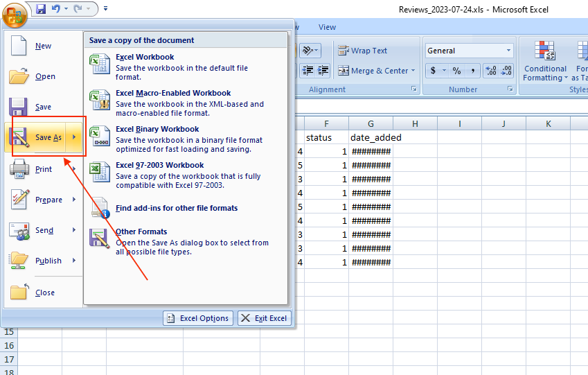Viewport: 588px width, 375px height.
Task: Click the 'status' header cell
Action: click(326, 137)
